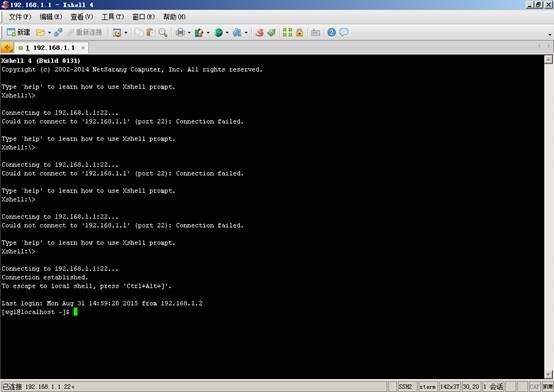Image resolution: width=554 pixels, height=392 pixels.
Task: Click the red swirl Xftp icon
Action: click(x=260, y=33)
